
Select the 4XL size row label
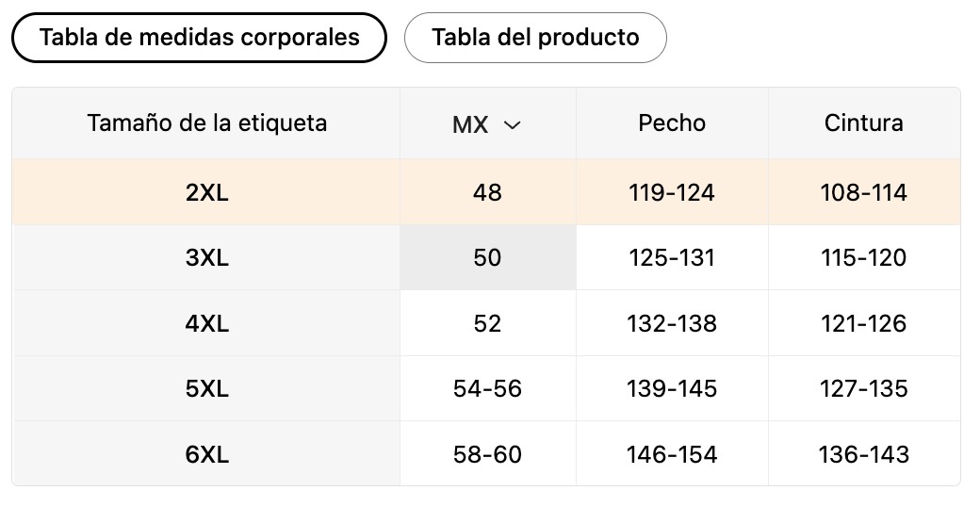pos(207,324)
